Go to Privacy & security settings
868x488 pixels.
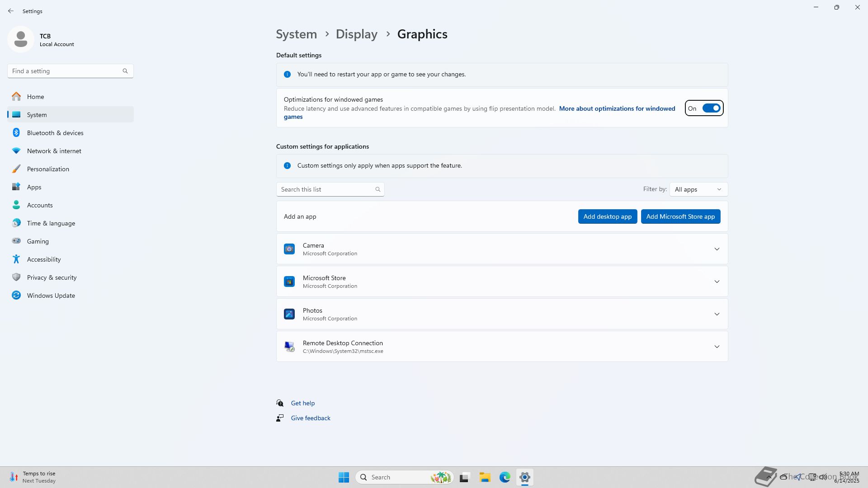point(52,277)
